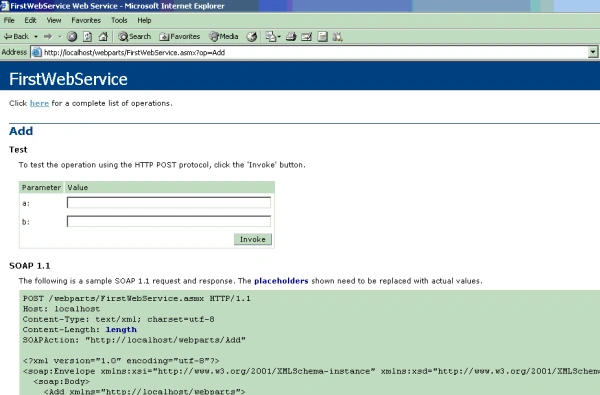Go to the home page icon
The image size is (600, 395).
point(103,36)
